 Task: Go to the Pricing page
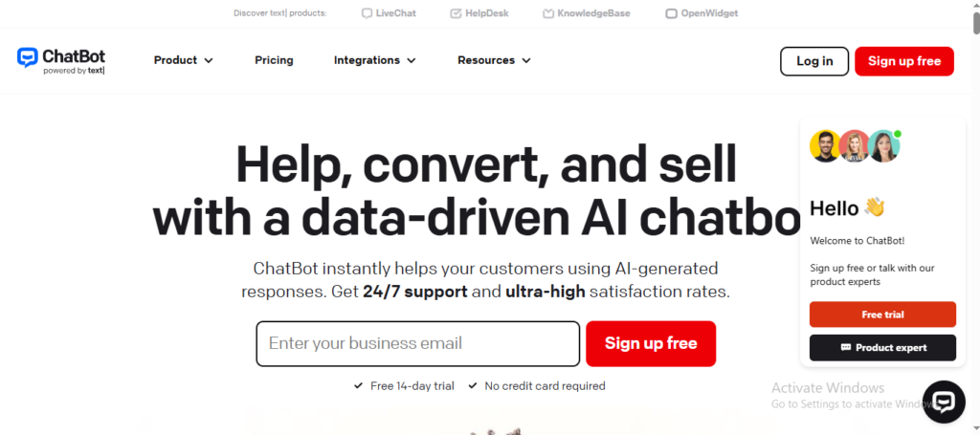point(274,60)
